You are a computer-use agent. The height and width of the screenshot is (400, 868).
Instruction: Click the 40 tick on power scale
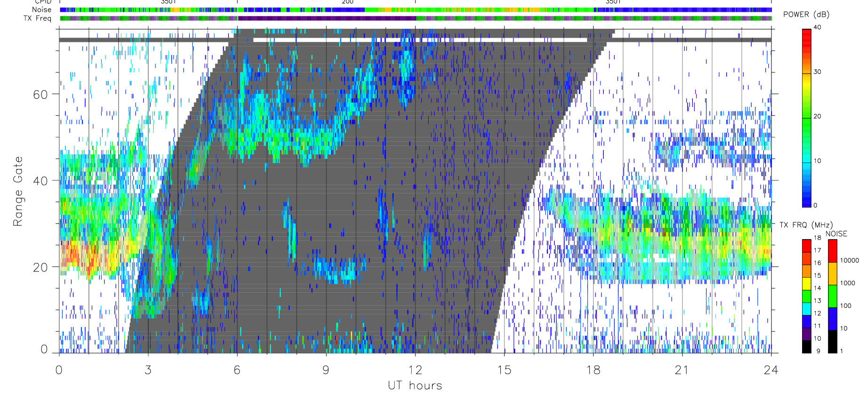click(817, 27)
